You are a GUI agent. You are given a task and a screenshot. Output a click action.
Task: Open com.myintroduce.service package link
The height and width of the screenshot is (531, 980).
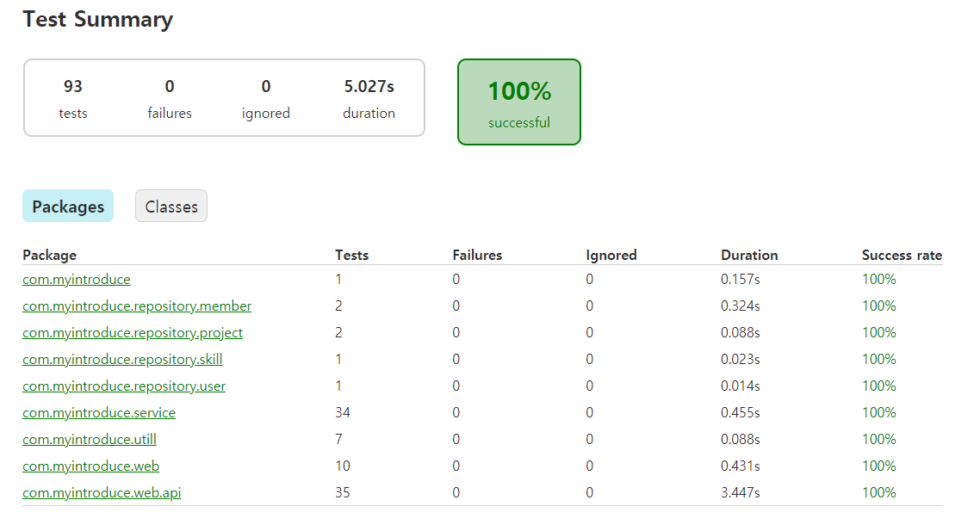click(x=99, y=413)
